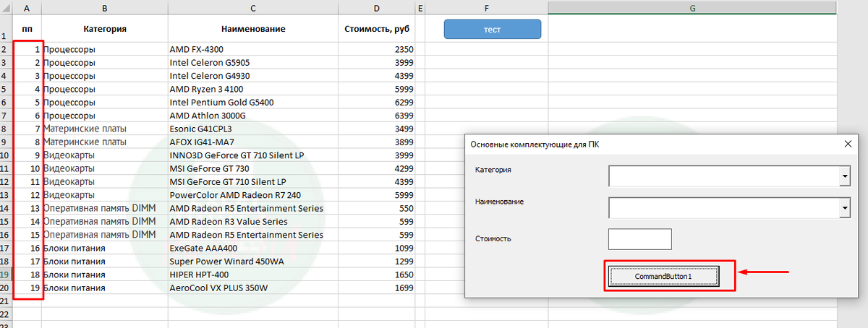Select cell "MSI GeForce GT 710 Silent LP"
This screenshot has height=328, width=868.
[x=253, y=181]
